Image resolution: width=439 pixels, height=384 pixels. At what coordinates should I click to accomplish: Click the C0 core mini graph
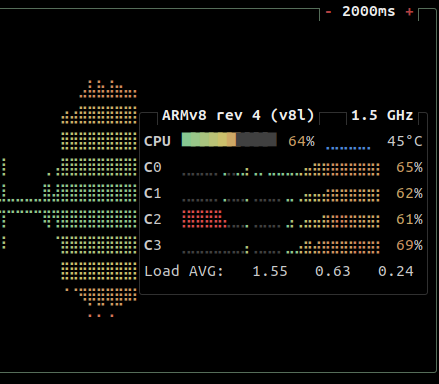281,169
